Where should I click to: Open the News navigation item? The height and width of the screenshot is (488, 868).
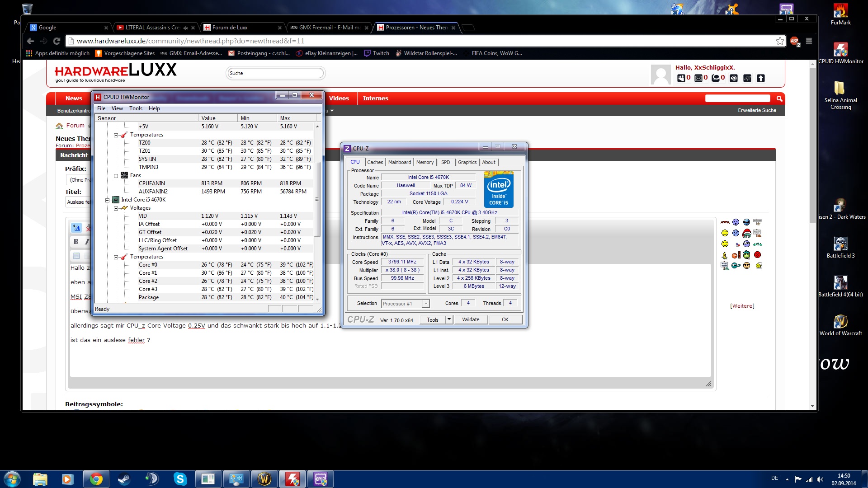(74, 99)
